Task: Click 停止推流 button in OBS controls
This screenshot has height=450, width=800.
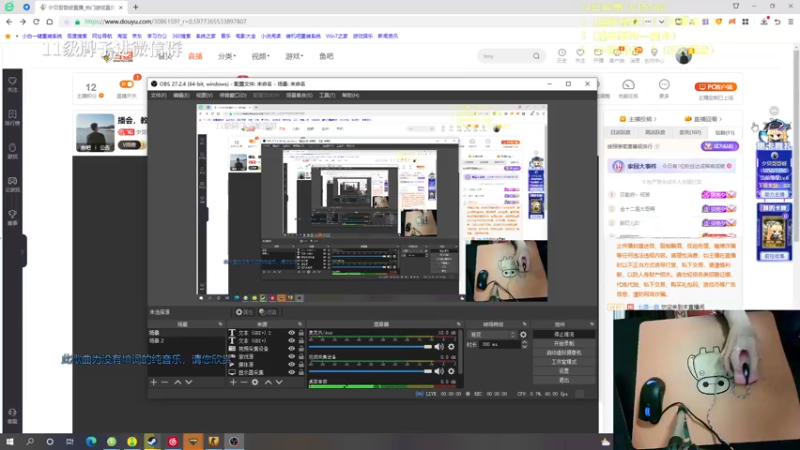Action: coord(564,335)
